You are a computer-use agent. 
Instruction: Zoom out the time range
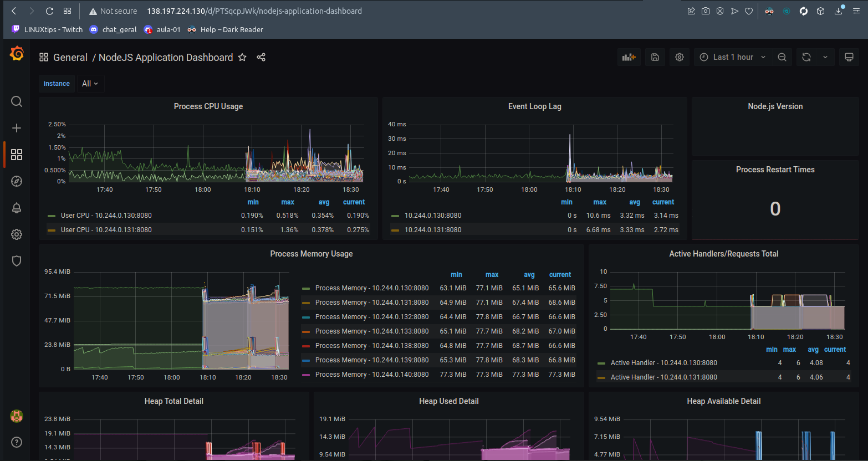[x=782, y=57]
